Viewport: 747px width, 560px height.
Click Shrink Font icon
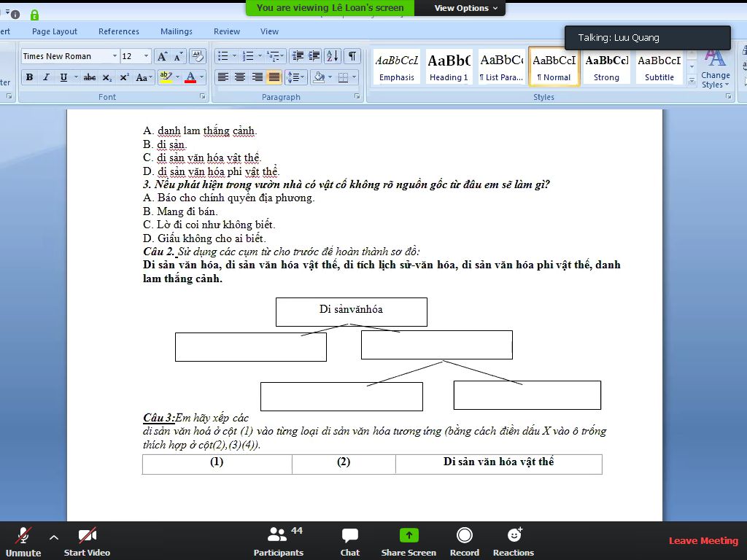(178, 56)
